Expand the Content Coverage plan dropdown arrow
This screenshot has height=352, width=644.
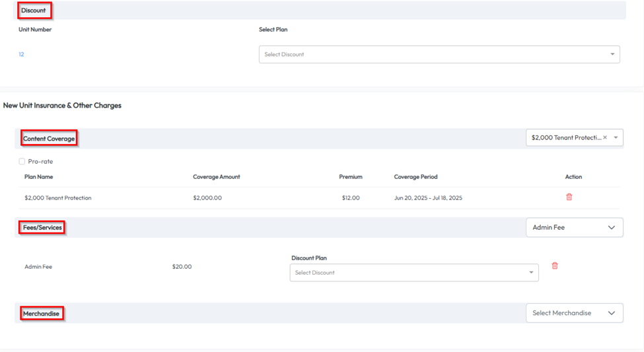click(616, 137)
